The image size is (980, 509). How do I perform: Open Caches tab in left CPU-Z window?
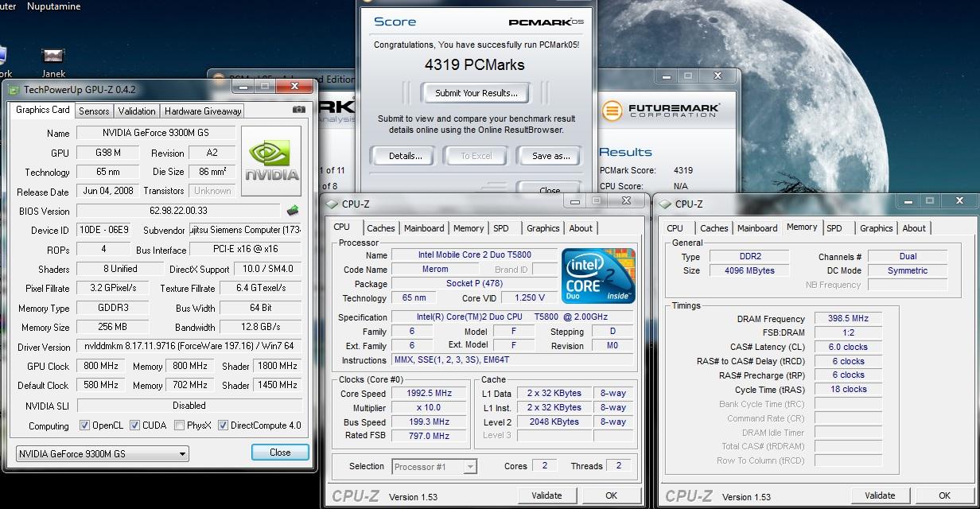pyautogui.click(x=381, y=228)
